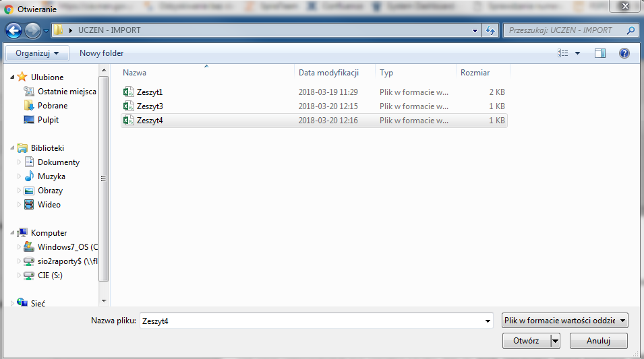
Task: Open the Help question mark icon
Action: tap(624, 53)
